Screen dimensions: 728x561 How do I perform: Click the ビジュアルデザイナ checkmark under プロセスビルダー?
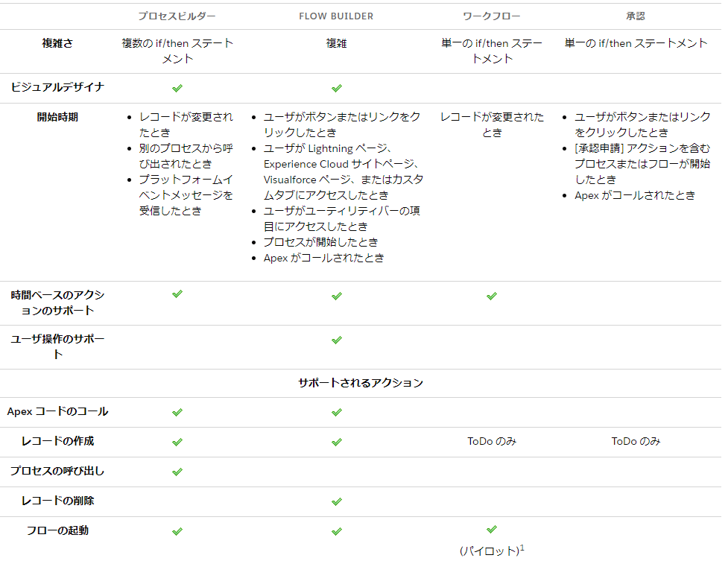pyautogui.click(x=177, y=88)
